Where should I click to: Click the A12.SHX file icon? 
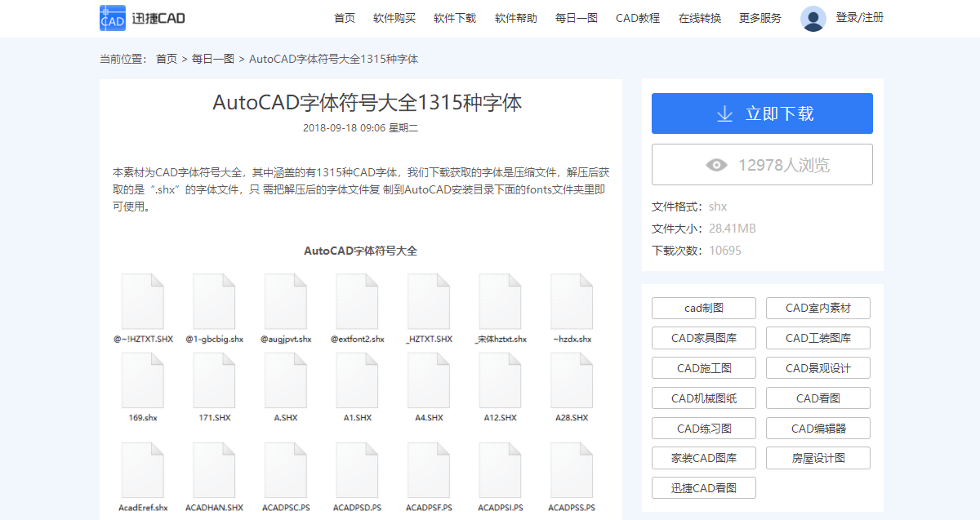pyautogui.click(x=500, y=380)
